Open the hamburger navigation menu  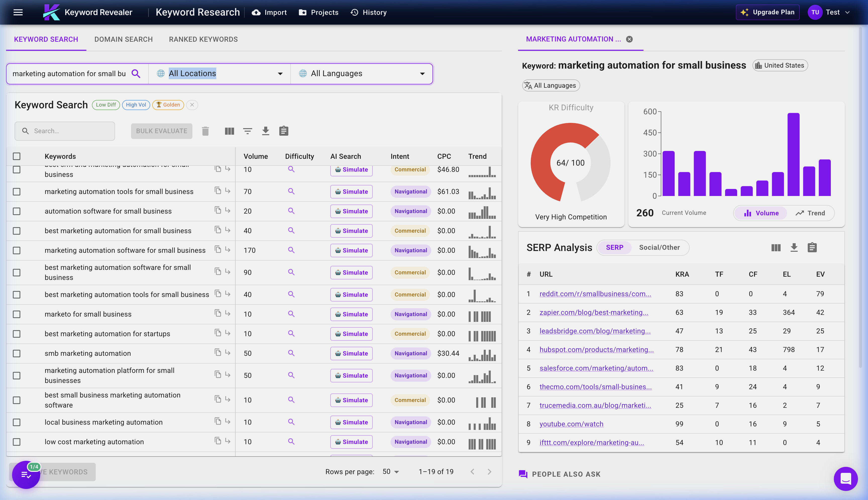pos(18,12)
